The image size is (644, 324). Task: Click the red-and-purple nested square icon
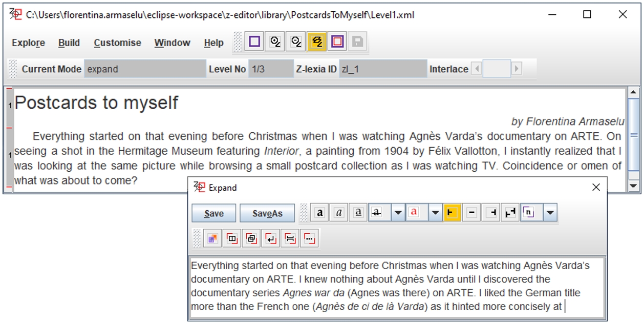click(337, 42)
